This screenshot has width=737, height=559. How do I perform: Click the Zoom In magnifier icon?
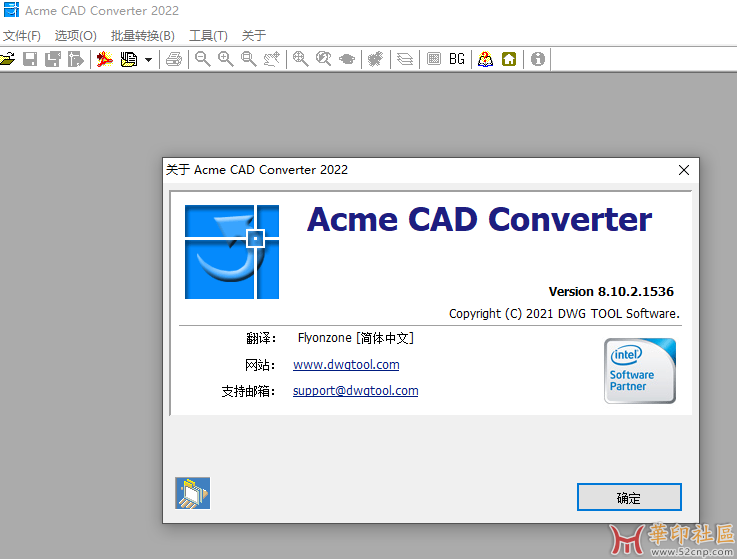pos(226,59)
